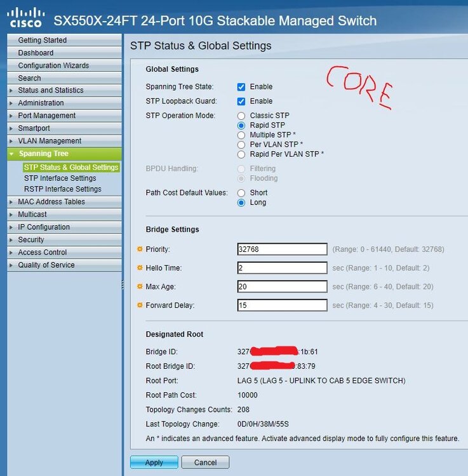Viewport: 468px width, 476px height.
Task: Expand the Smartport section arrow
Action: point(11,128)
